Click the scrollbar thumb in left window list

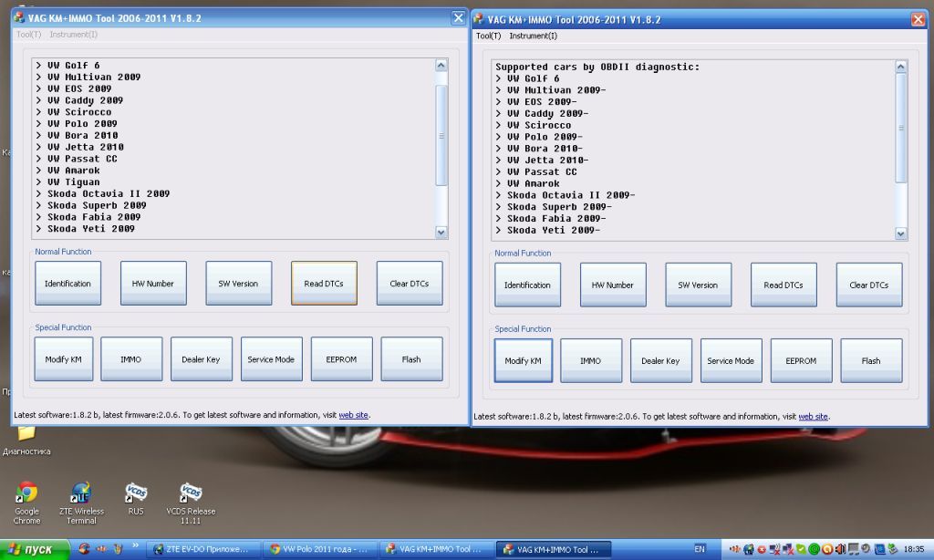click(x=441, y=135)
